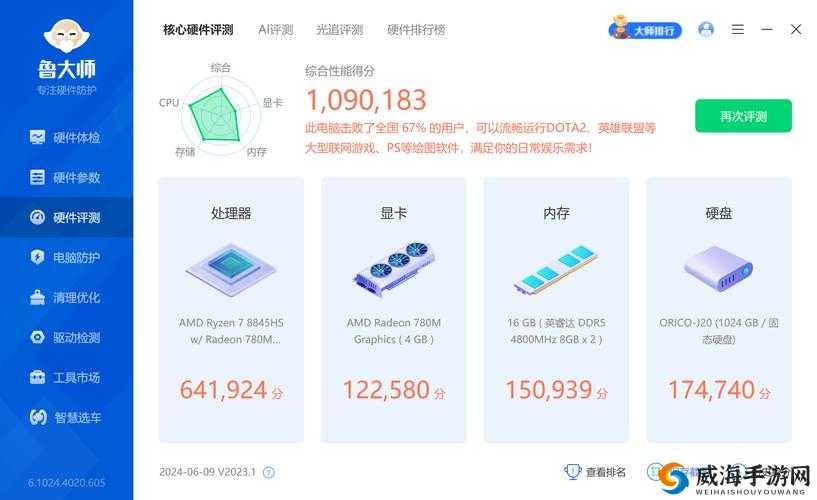Screen dimensions: 817x500
Task: Click hard disk score 174,740
Action: click(x=711, y=390)
